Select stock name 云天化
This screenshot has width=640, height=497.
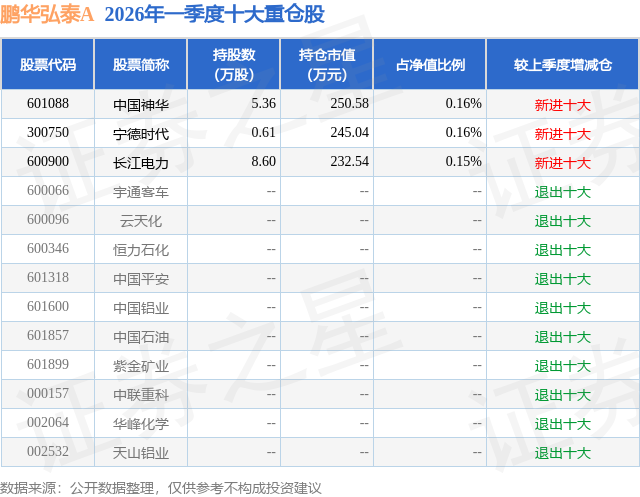tap(141, 221)
